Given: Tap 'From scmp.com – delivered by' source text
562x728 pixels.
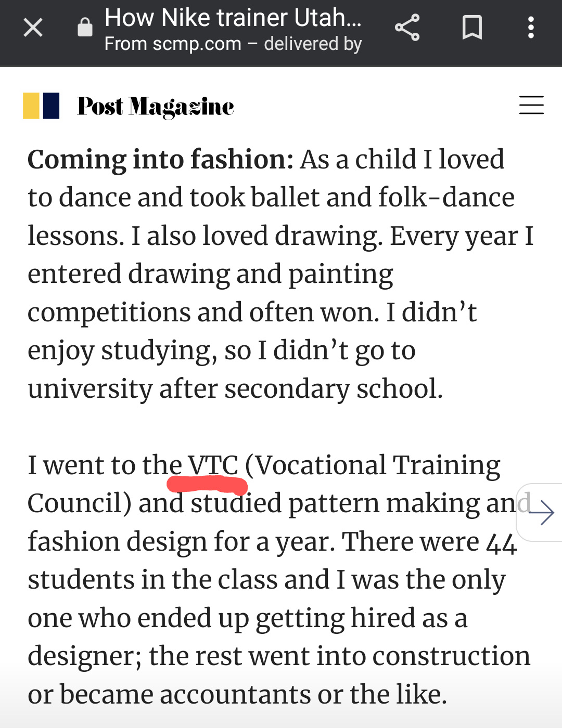Looking at the screenshot, I should point(233,44).
